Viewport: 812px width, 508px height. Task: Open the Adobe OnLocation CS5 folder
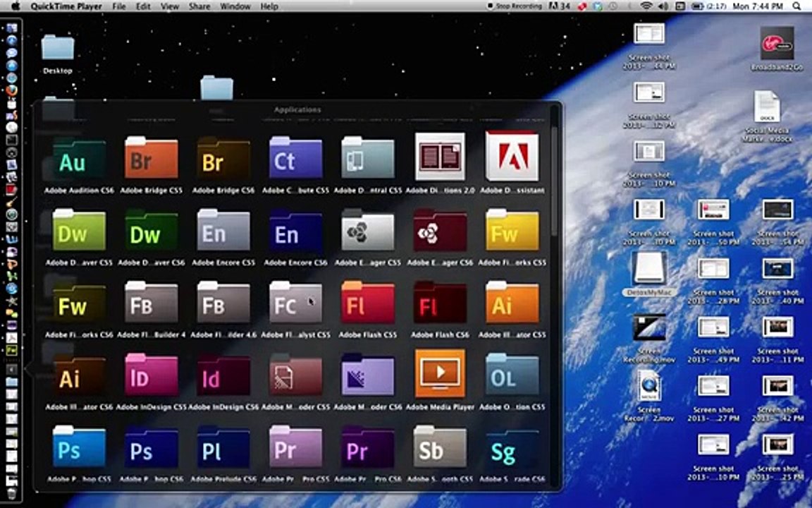pyautogui.click(x=512, y=375)
